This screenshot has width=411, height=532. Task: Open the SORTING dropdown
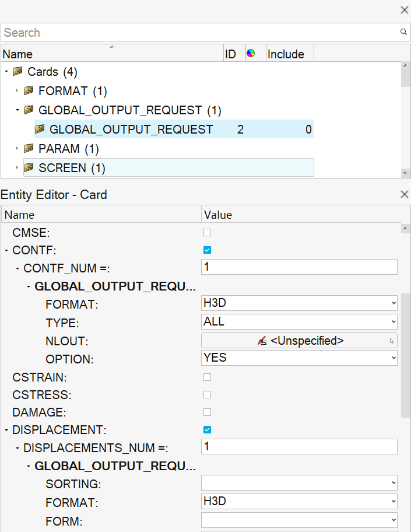[299, 483]
